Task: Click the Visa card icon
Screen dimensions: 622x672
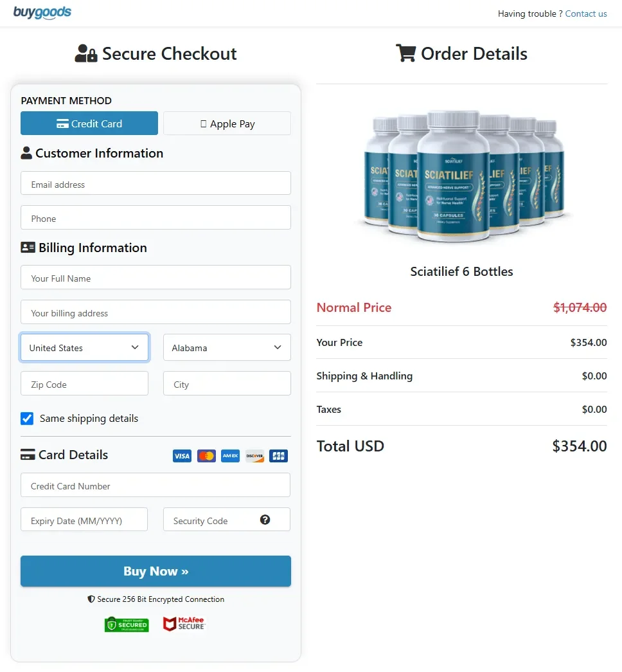Action: pos(182,455)
